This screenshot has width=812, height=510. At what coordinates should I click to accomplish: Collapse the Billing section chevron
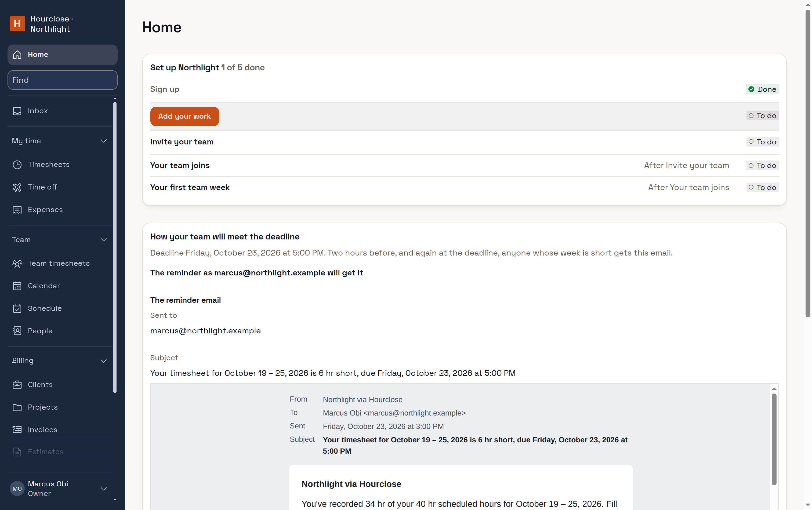(104, 361)
